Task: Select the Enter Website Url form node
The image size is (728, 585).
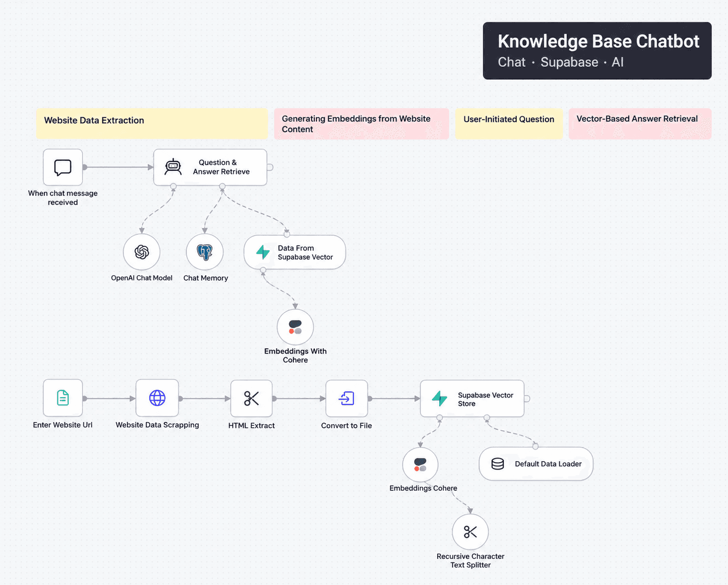Action: tap(63, 398)
